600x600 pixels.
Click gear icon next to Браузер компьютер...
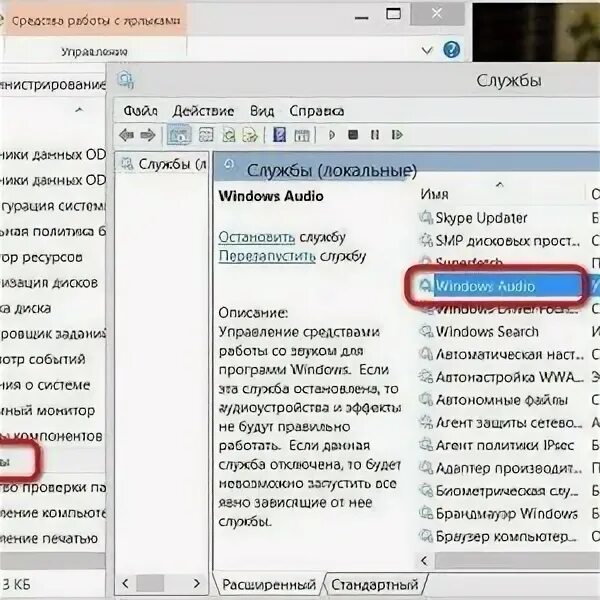[426, 536]
